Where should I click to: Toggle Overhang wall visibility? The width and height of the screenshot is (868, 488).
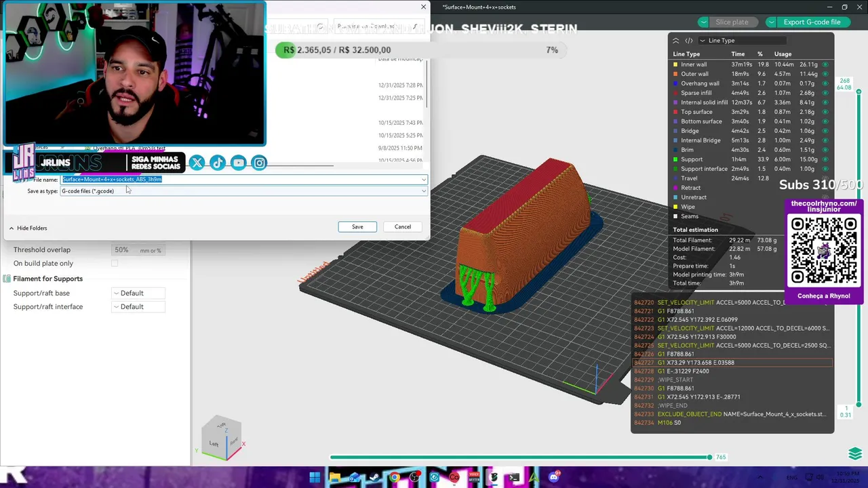[x=825, y=83]
